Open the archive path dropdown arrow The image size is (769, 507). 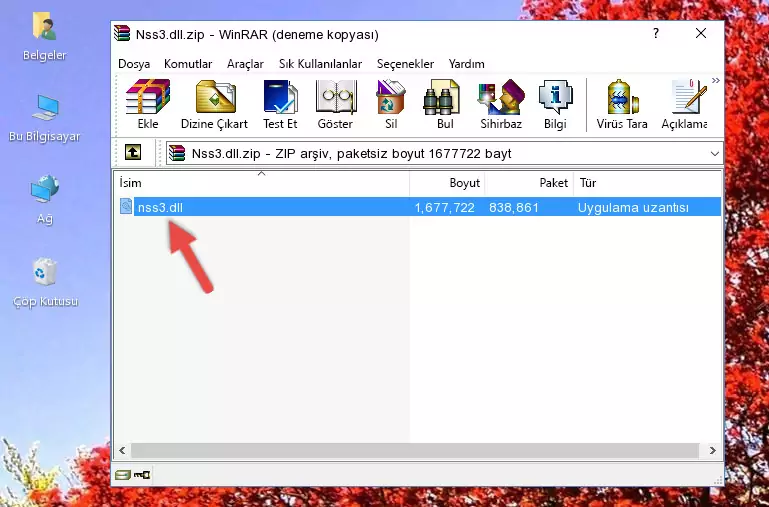pos(715,153)
